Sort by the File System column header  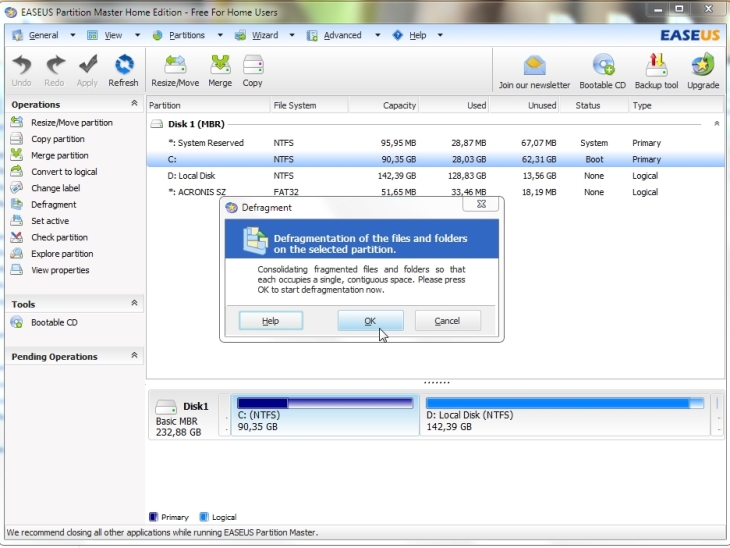[x=309, y=105]
